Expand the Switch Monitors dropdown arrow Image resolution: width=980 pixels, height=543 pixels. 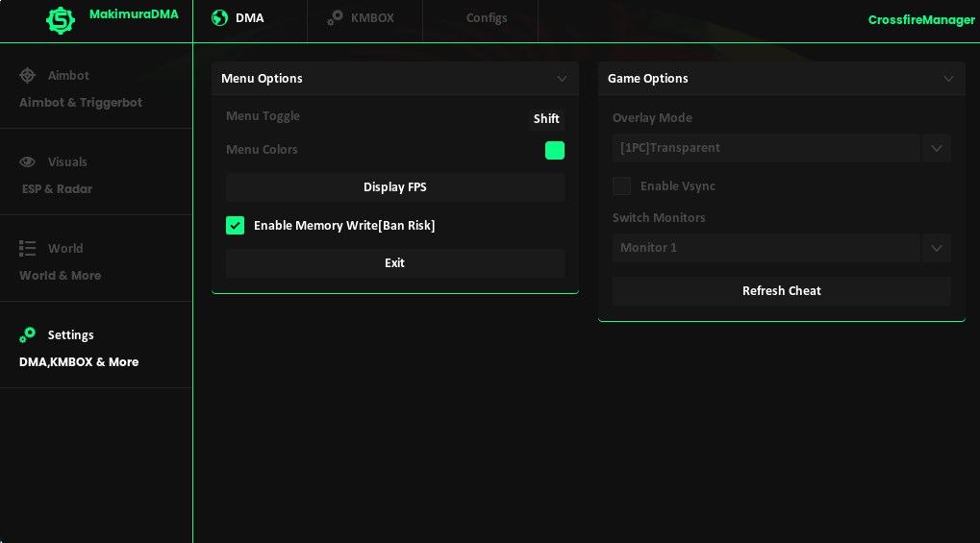(x=936, y=248)
